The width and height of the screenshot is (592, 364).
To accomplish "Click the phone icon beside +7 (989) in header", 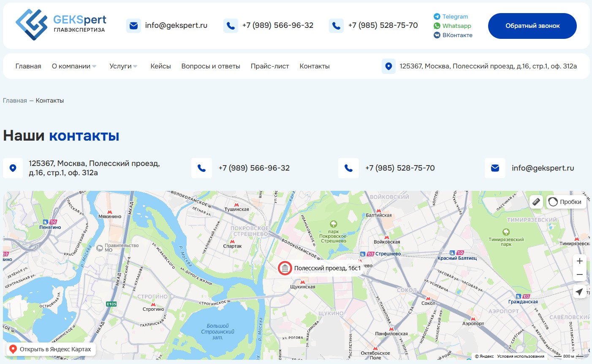I will tap(231, 26).
